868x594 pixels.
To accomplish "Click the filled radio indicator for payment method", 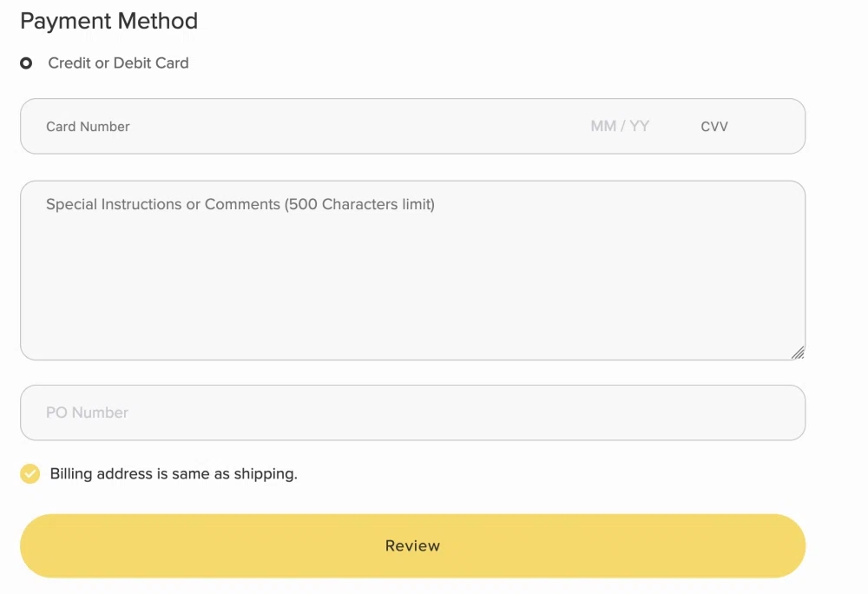I will (x=27, y=63).
